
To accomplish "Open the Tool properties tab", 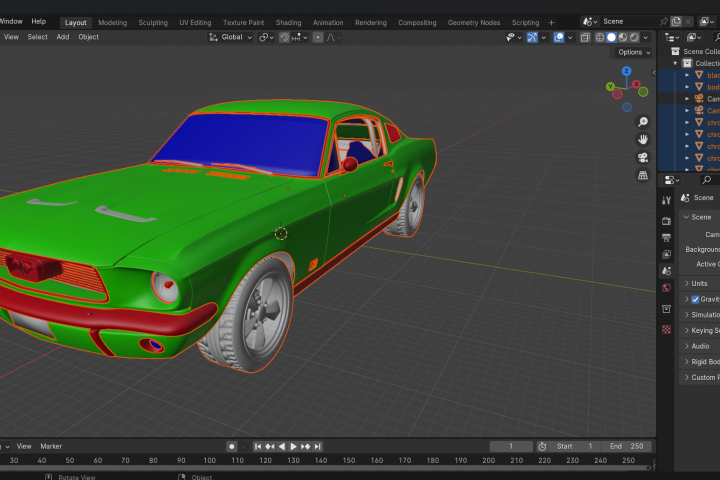I will 666,200.
